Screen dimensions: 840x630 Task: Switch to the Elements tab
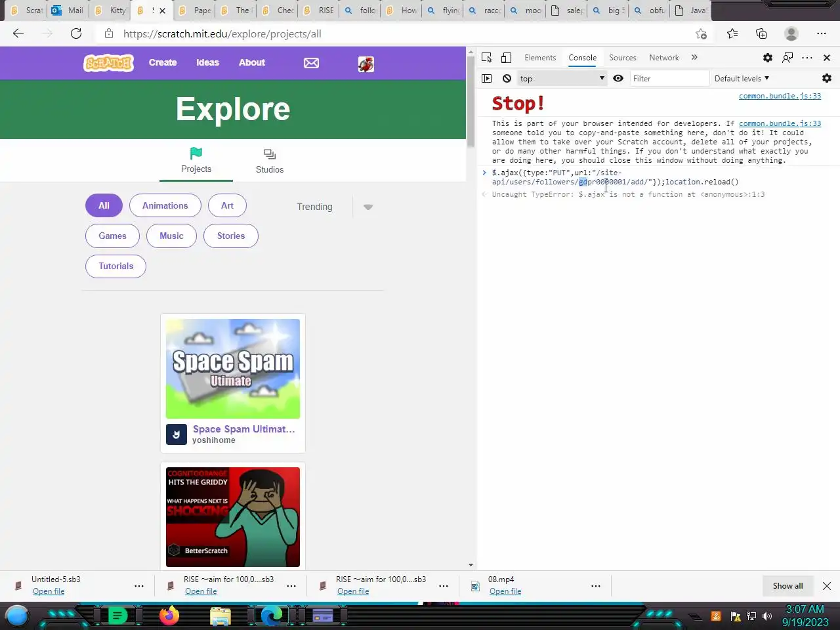click(x=540, y=58)
